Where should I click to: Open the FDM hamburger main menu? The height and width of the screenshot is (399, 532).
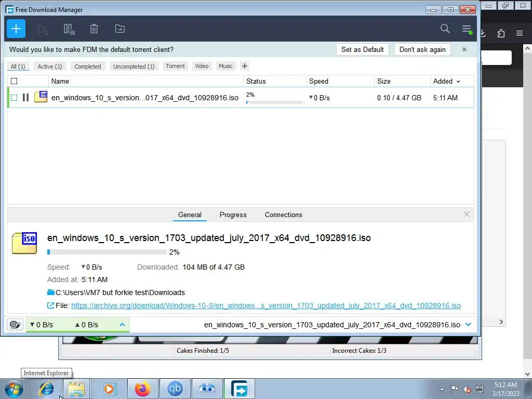point(467,29)
